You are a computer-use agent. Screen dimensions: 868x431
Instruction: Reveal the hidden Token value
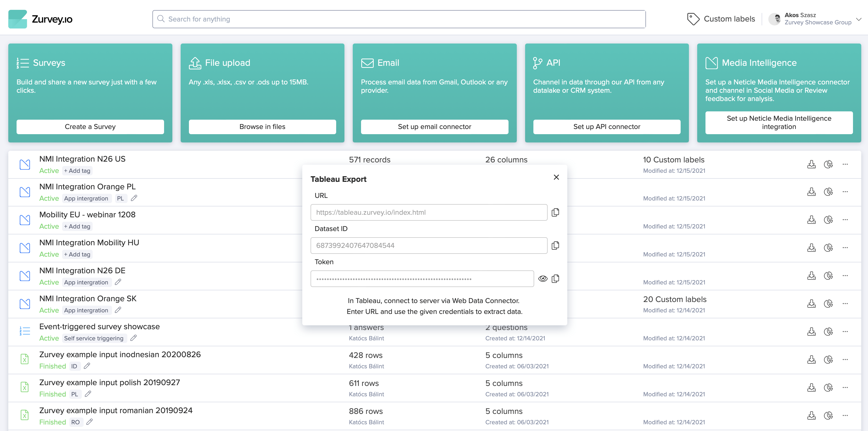pos(542,278)
